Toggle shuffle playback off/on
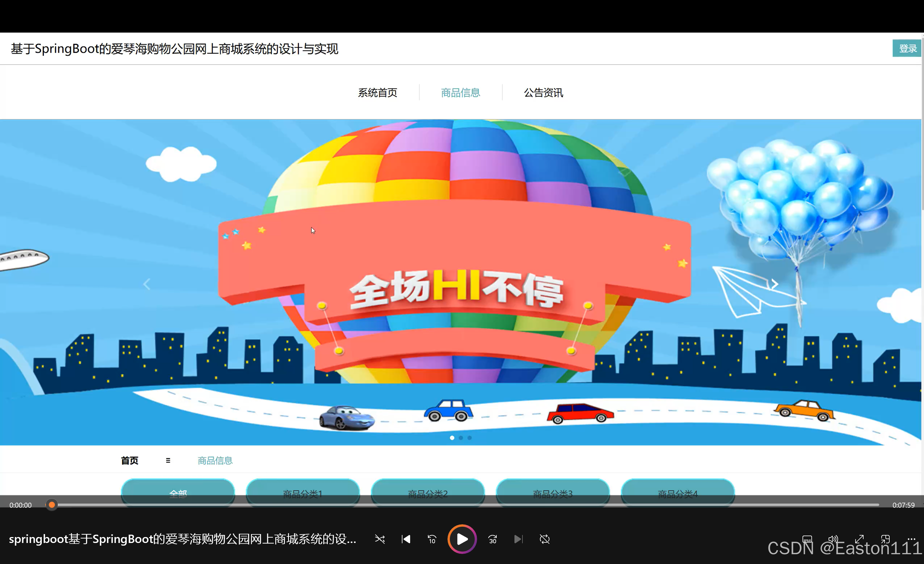The image size is (924, 564). tap(380, 539)
